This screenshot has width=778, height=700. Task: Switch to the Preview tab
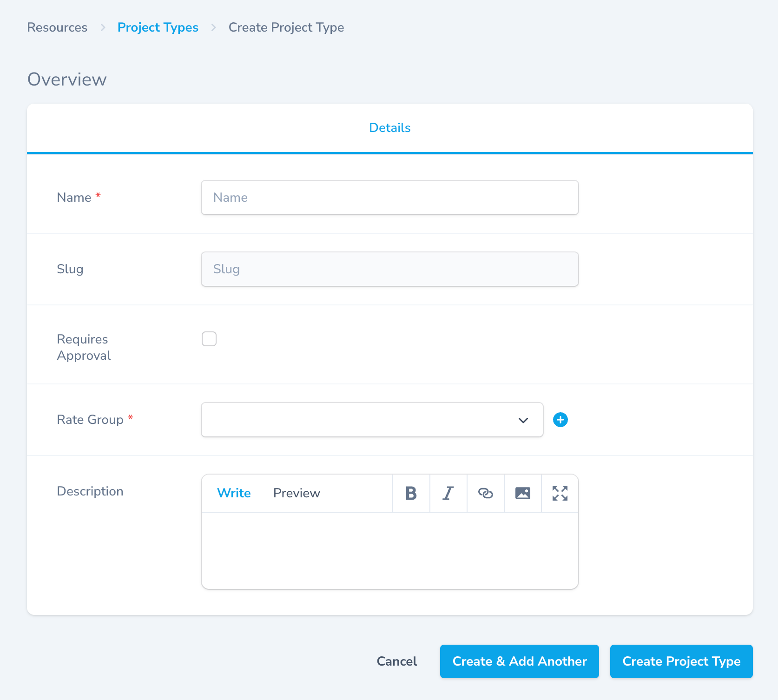pos(297,493)
